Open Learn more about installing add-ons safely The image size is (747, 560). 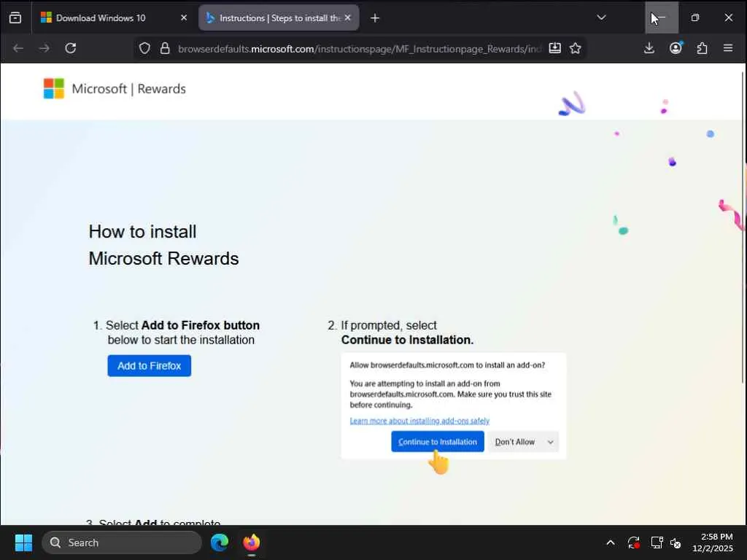(x=419, y=421)
